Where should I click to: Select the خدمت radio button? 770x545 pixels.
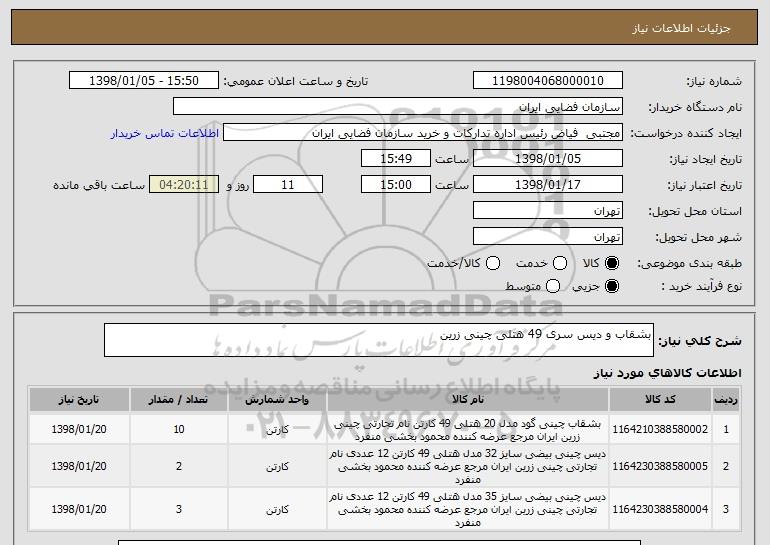(x=560, y=263)
